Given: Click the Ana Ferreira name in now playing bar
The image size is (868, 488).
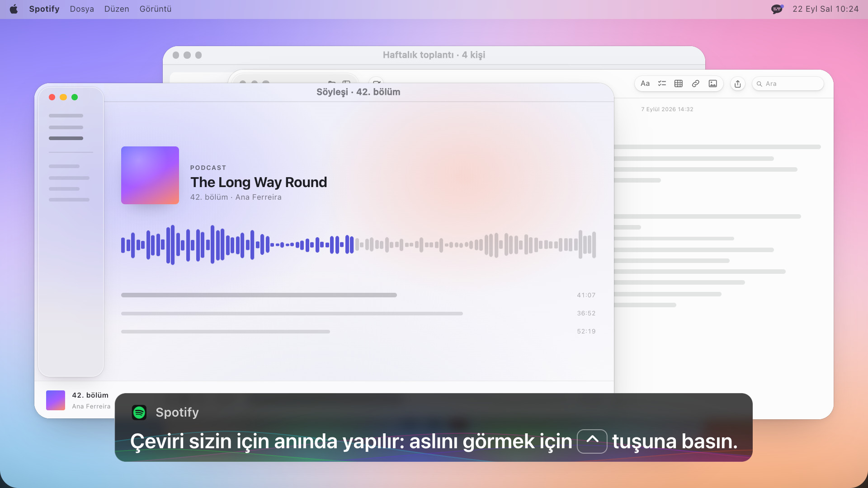Looking at the screenshot, I should [x=91, y=406].
